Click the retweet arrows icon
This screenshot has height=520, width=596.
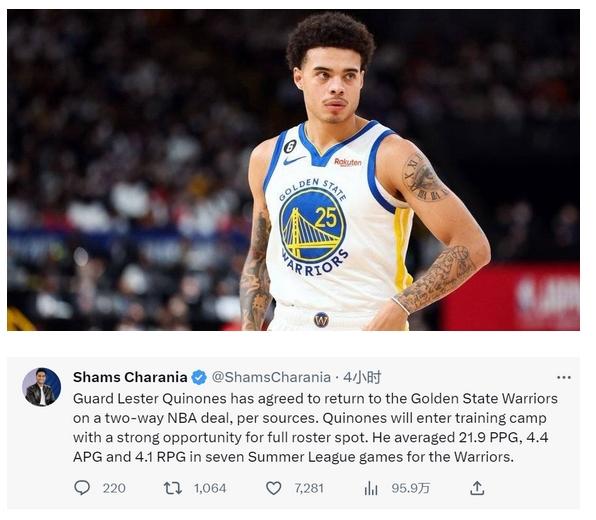173,488
